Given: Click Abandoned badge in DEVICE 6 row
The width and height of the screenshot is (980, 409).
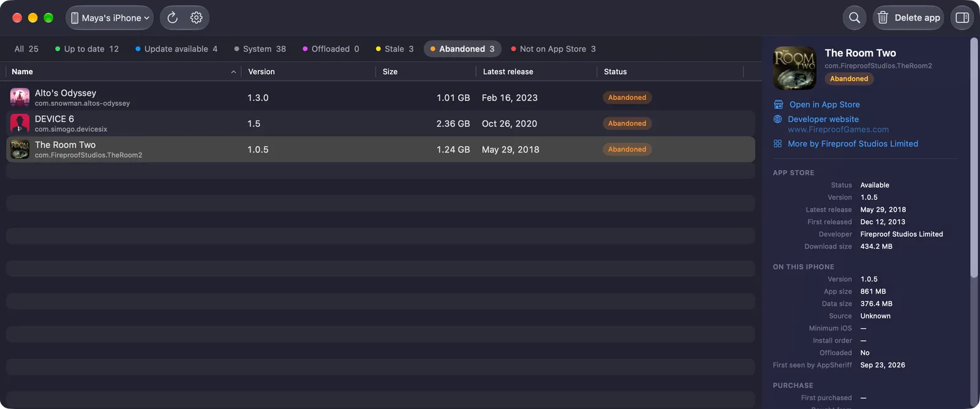Looking at the screenshot, I should (x=627, y=123).
